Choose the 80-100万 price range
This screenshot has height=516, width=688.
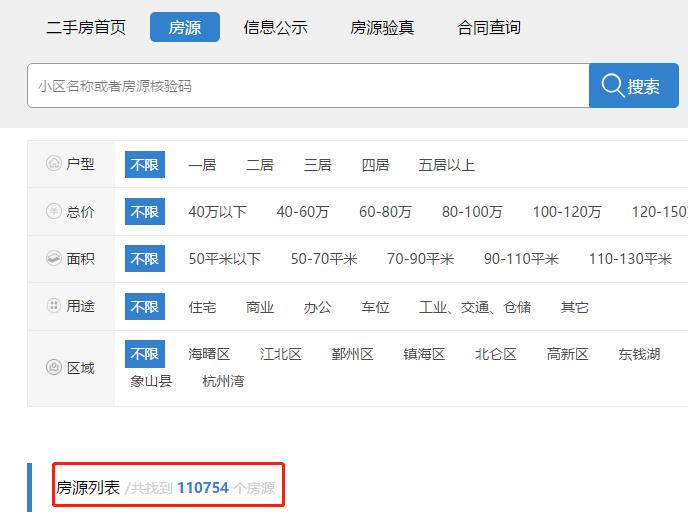click(x=472, y=212)
